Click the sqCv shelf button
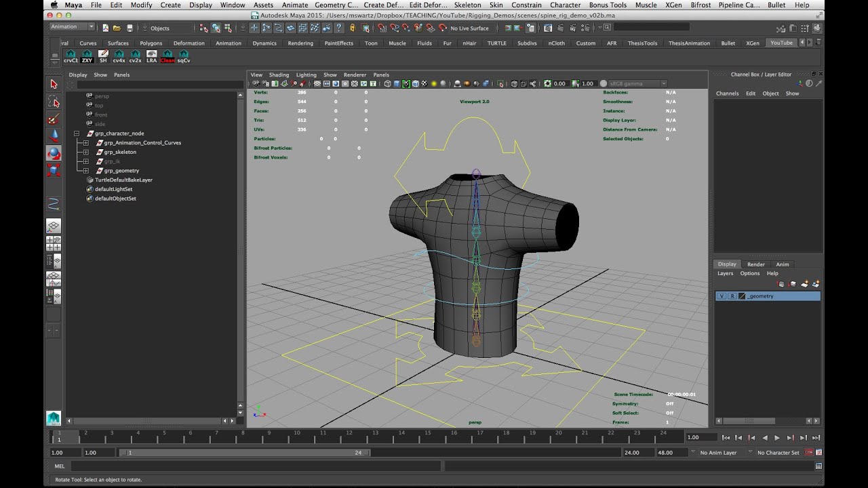This screenshot has height=488, width=868. point(183,56)
